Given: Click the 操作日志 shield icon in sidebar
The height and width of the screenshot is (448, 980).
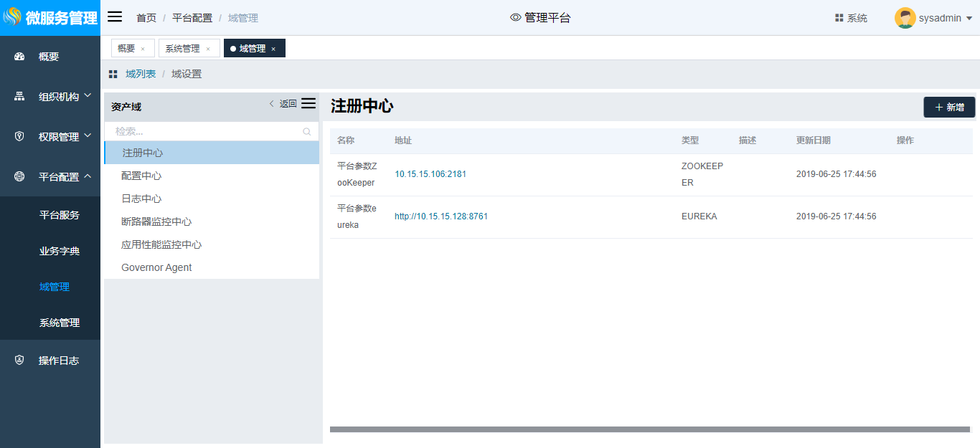Looking at the screenshot, I should [19, 361].
